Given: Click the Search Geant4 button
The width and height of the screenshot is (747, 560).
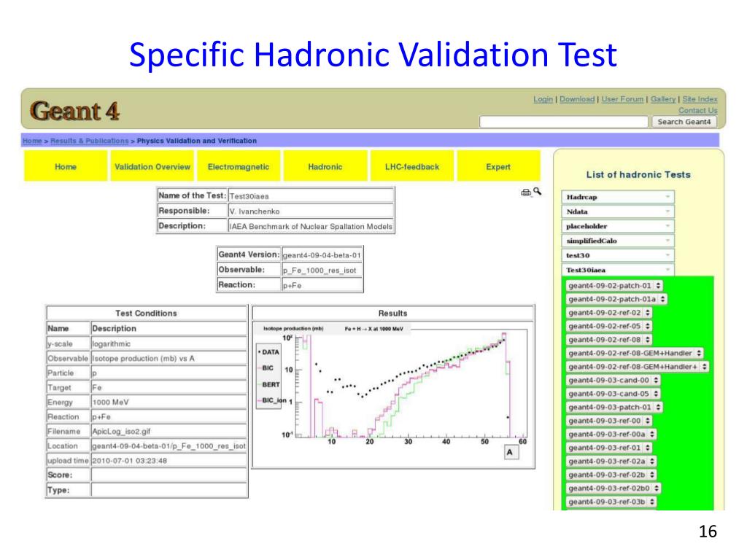Looking at the screenshot, I should 684,122.
